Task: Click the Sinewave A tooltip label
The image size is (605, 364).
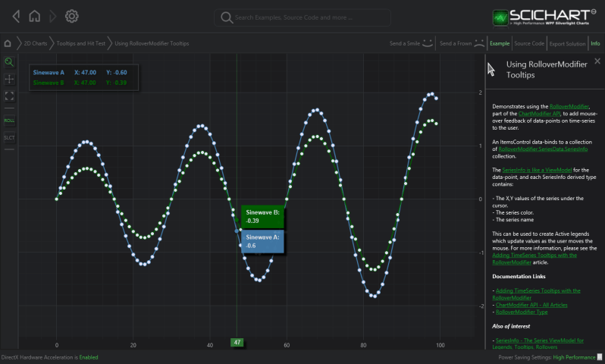Action: point(263,241)
